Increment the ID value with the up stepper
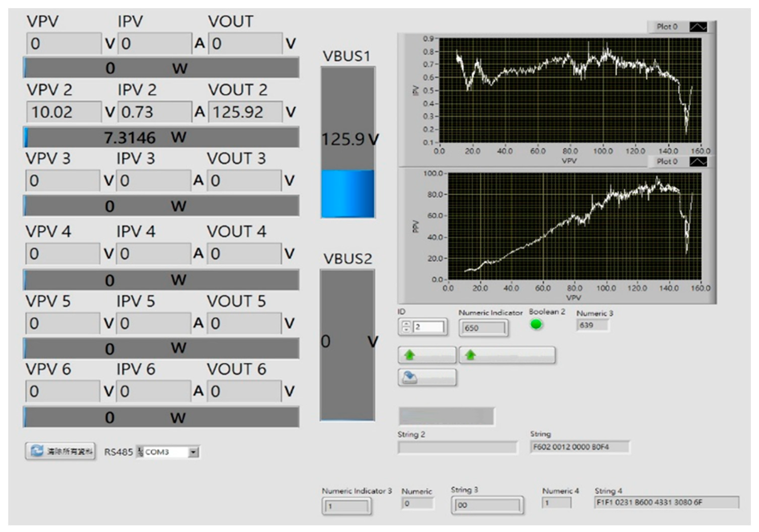This screenshot has width=759, height=532. click(x=407, y=324)
